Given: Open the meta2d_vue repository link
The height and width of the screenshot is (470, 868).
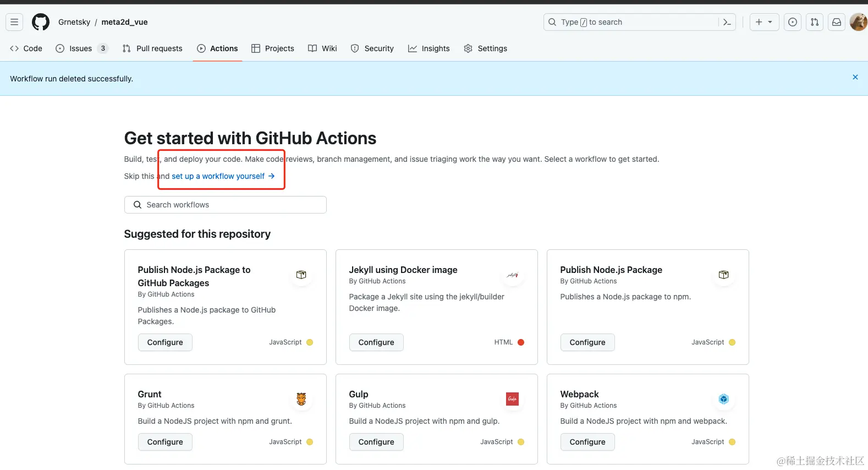Looking at the screenshot, I should [x=124, y=22].
